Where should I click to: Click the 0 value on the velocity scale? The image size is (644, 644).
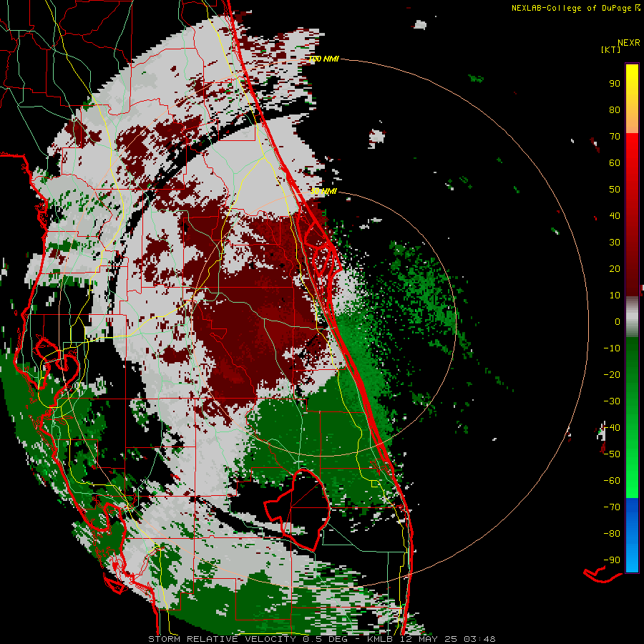[618, 321]
